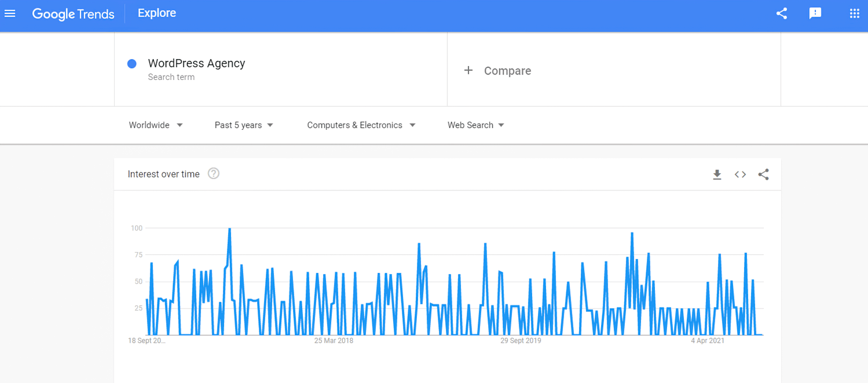The width and height of the screenshot is (868, 383).
Task: Click the chart peak at 100
Action: (x=230, y=229)
